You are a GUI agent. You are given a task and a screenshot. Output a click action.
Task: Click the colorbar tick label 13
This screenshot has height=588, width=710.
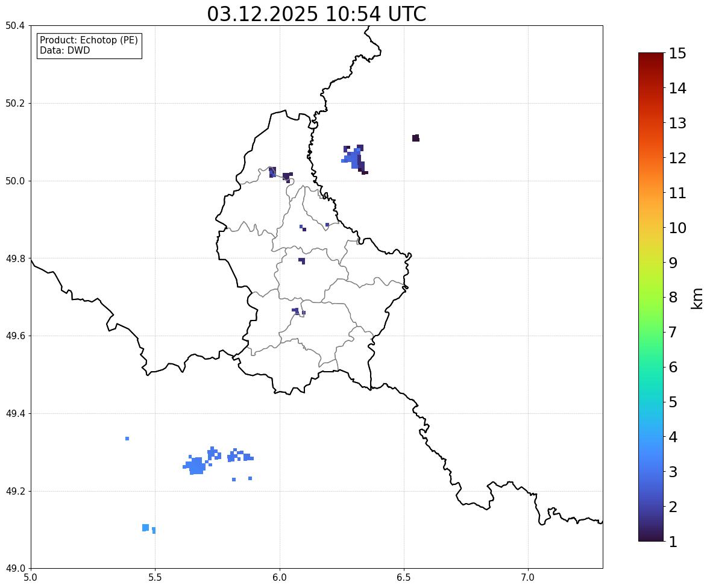(677, 123)
